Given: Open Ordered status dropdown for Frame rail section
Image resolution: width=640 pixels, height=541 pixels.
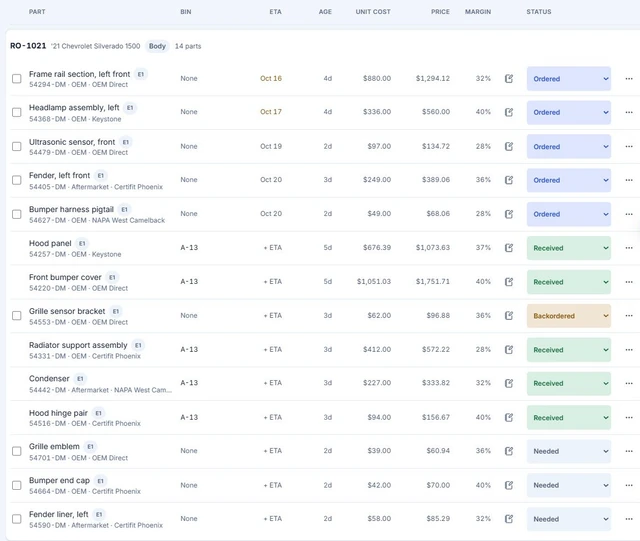Looking at the screenshot, I should (x=569, y=78).
